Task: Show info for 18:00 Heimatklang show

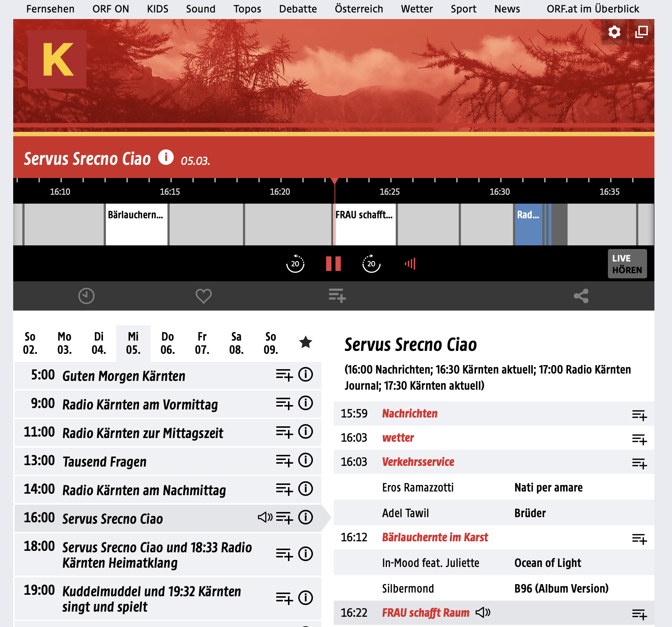Action: (x=306, y=554)
